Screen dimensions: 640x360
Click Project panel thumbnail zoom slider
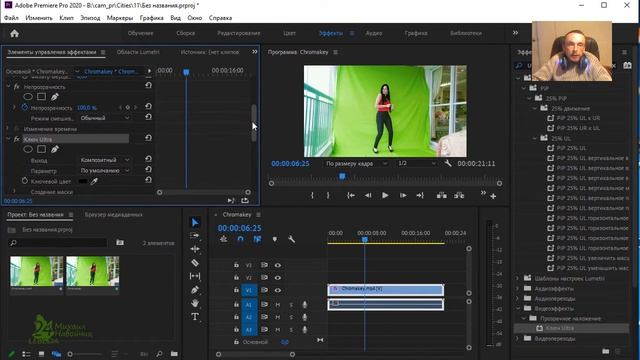[70, 354]
